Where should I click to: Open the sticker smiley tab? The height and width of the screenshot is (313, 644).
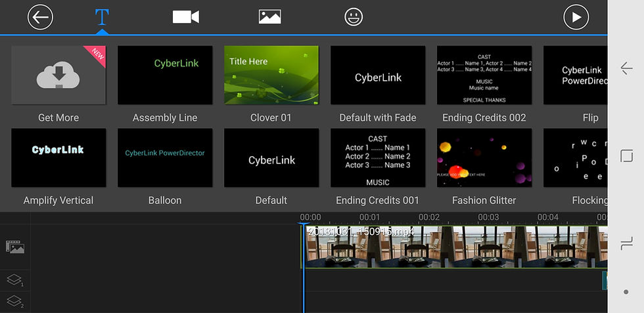coord(354,17)
